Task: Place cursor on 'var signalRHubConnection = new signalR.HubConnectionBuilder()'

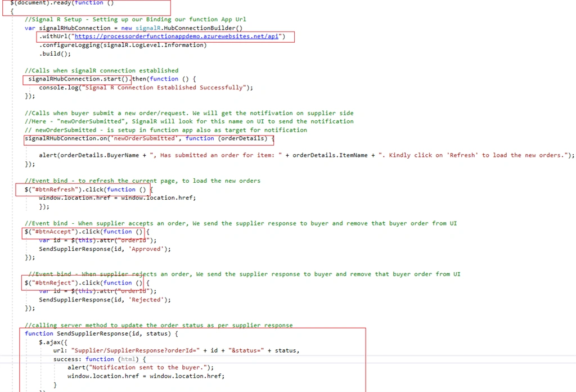Action: pyautogui.click(x=134, y=28)
